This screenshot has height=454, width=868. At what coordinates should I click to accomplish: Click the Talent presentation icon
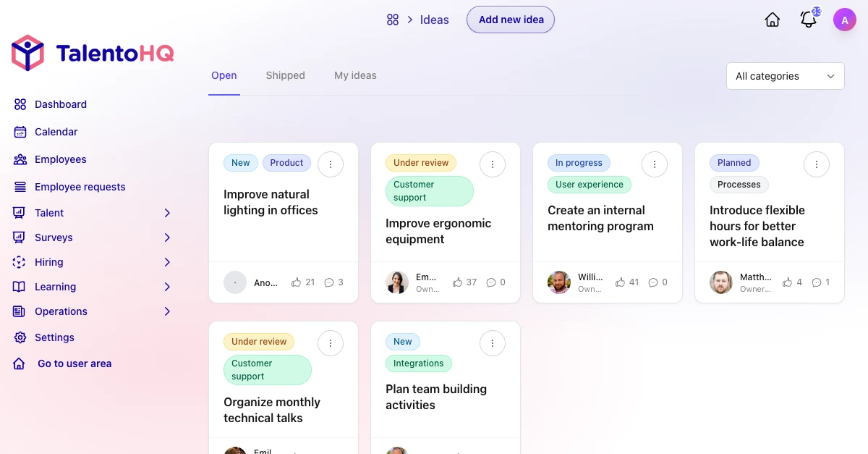[20, 213]
